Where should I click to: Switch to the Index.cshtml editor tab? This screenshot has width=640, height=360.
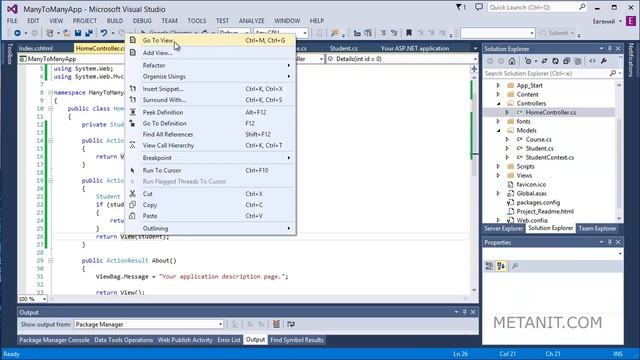point(36,48)
